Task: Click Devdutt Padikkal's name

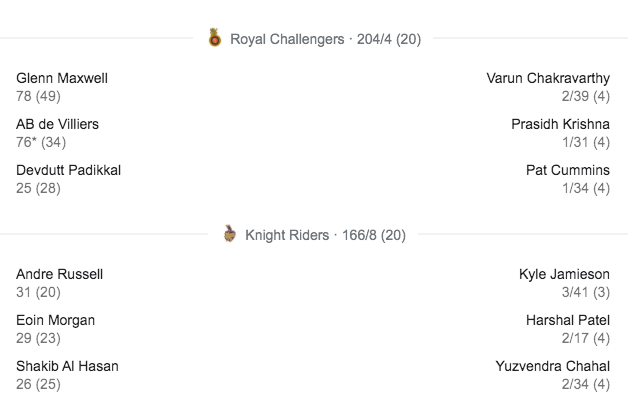Action: coord(69,170)
